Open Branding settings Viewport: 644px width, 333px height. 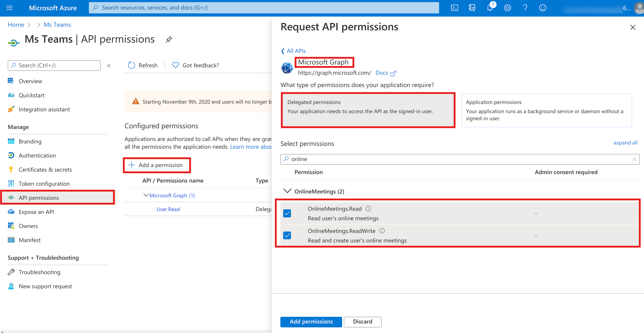coord(30,141)
